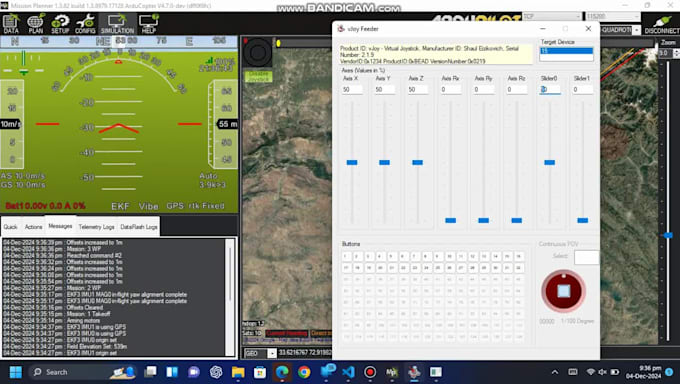Open Microsoft Edge from the taskbar

tap(282, 372)
